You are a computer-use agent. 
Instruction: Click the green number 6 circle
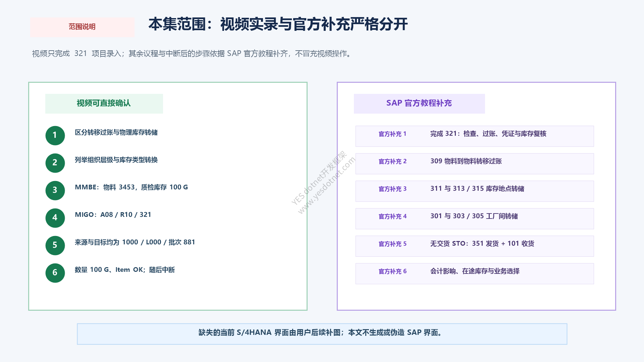55,273
